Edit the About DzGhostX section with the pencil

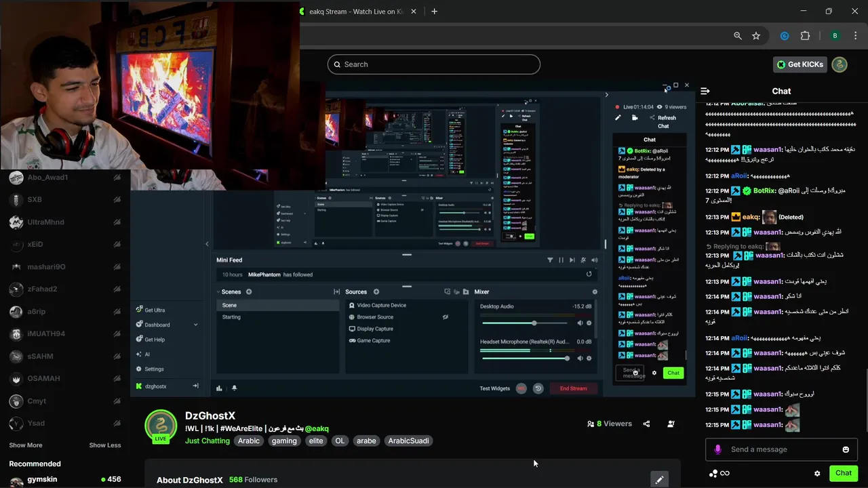[x=659, y=479]
